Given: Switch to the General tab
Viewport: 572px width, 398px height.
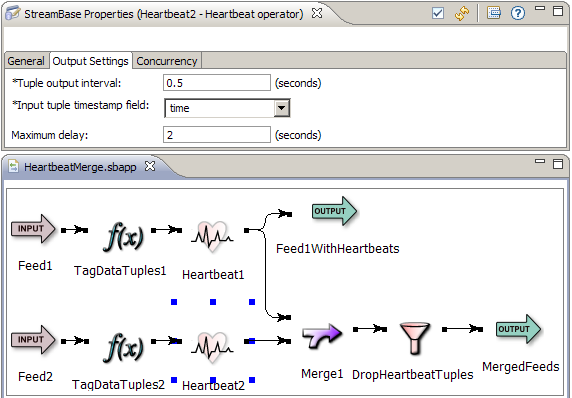Looking at the screenshot, I should [x=26, y=61].
